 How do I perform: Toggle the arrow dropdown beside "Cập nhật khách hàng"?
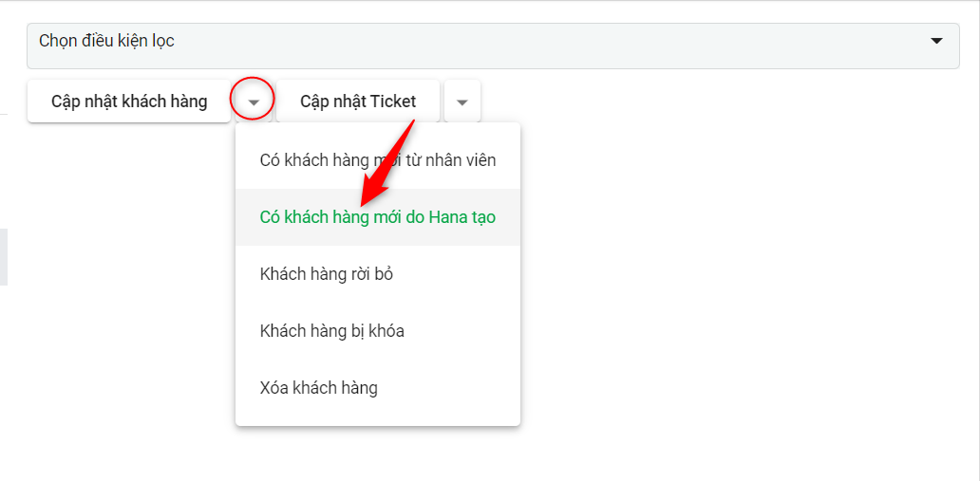(x=254, y=102)
